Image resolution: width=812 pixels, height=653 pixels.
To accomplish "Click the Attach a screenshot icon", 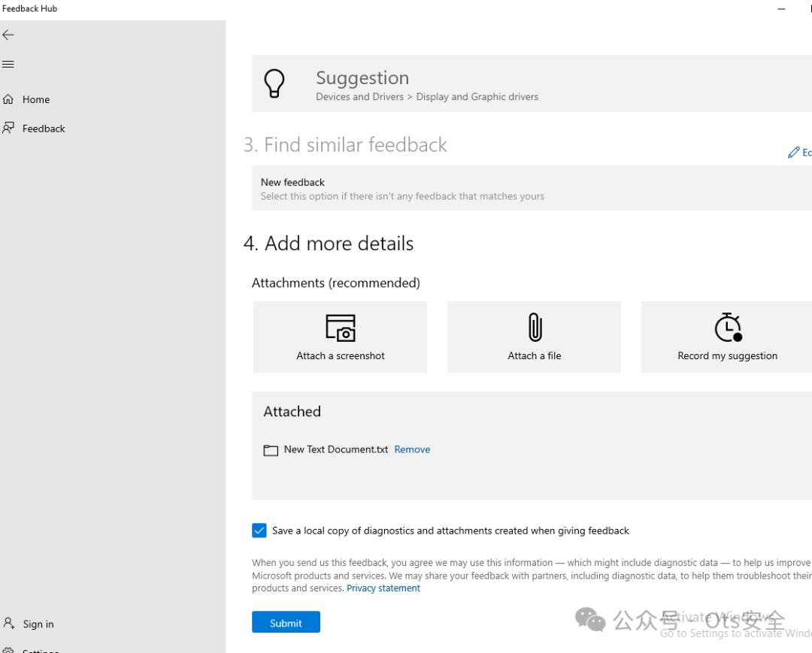I will click(340, 328).
